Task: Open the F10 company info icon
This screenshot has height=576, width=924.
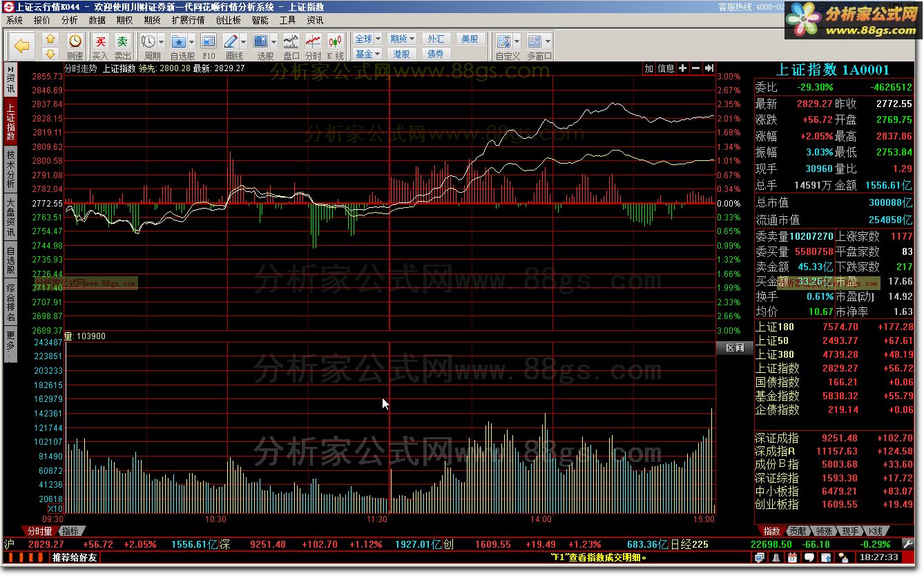Action: [209, 41]
